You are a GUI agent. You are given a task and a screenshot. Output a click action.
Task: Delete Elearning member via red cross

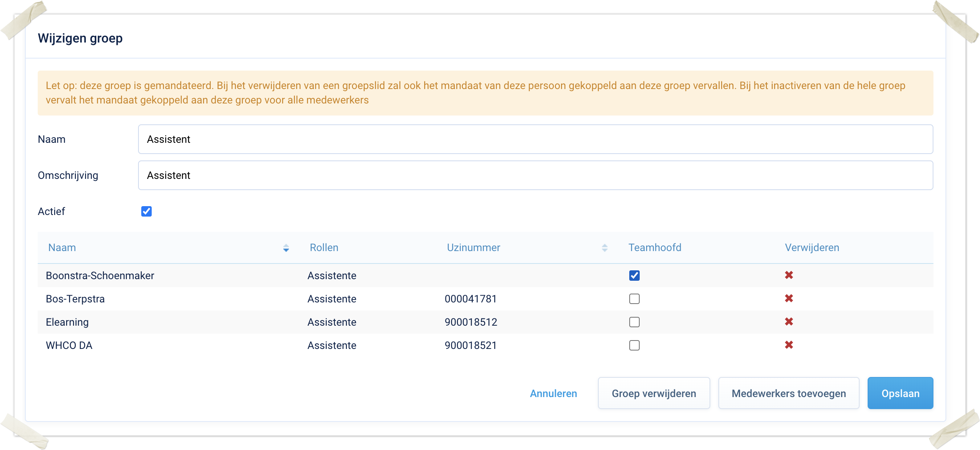pos(789,322)
